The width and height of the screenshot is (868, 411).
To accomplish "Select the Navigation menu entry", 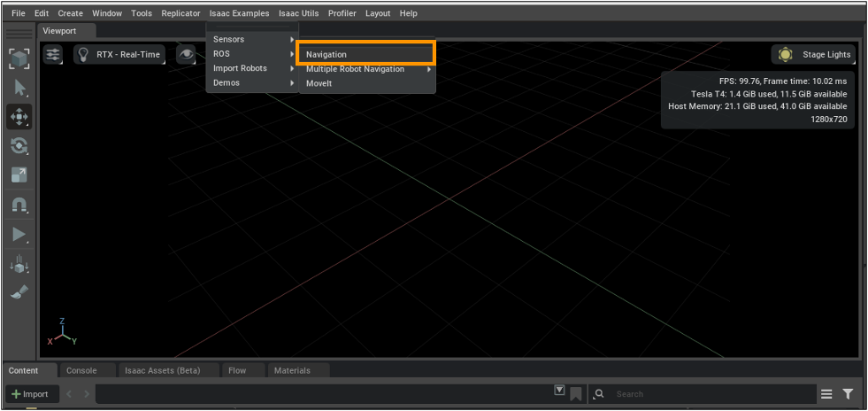I will coord(367,54).
